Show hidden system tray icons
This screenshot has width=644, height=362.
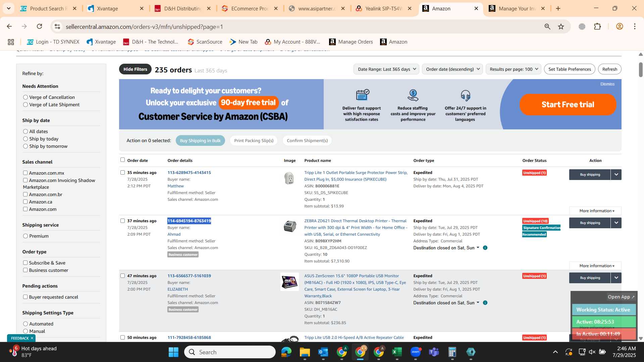pyautogui.click(x=555, y=352)
